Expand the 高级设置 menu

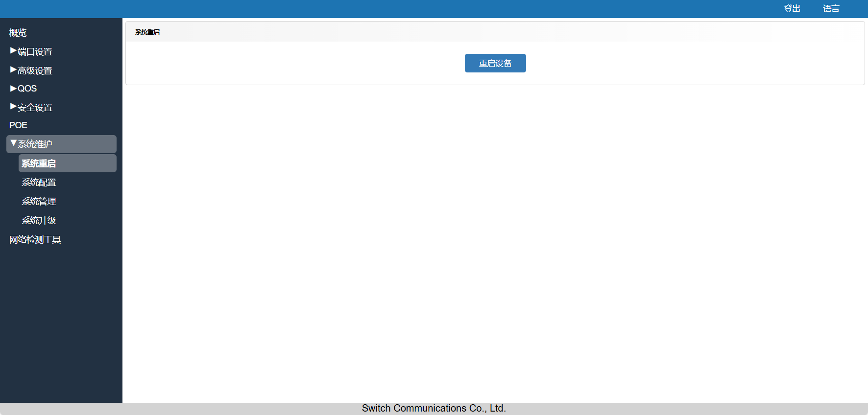pyautogui.click(x=31, y=70)
